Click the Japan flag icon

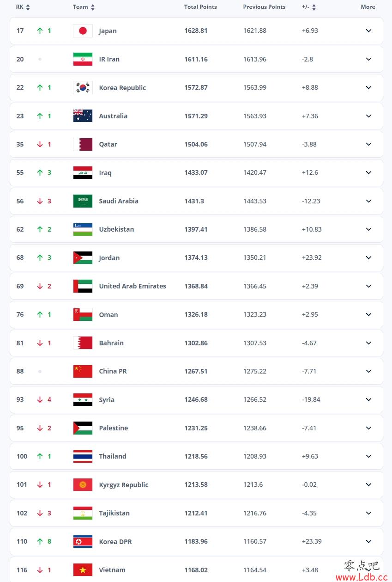point(83,31)
